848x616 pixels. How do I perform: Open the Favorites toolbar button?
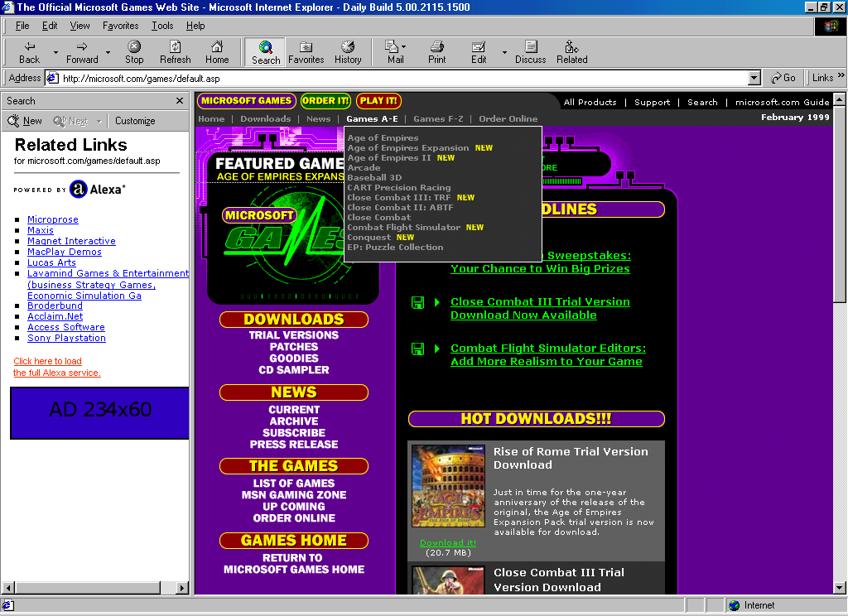306,52
